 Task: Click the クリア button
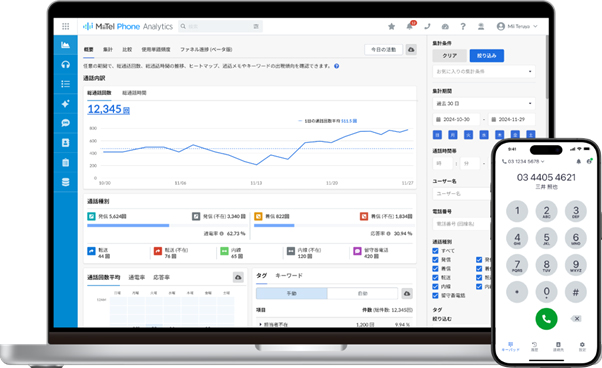click(449, 56)
